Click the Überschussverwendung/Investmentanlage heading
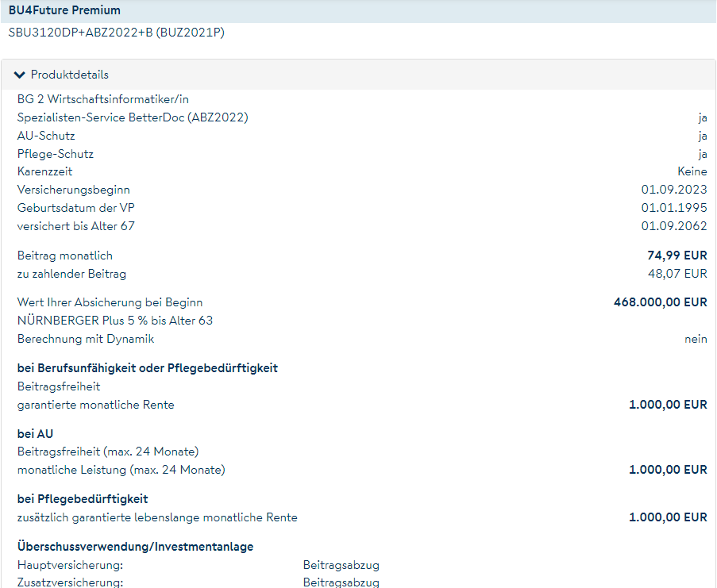 pyautogui.click(x=135, y=547)
